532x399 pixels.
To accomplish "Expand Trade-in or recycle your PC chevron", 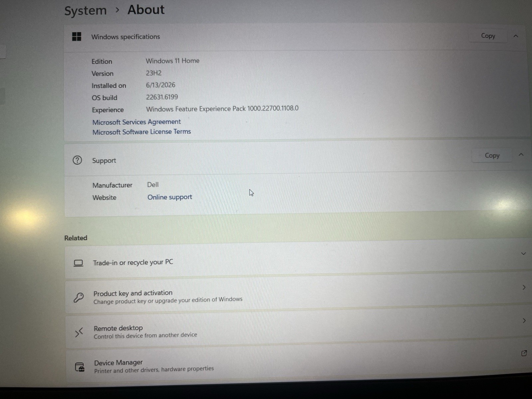I will tap(523, 254).
